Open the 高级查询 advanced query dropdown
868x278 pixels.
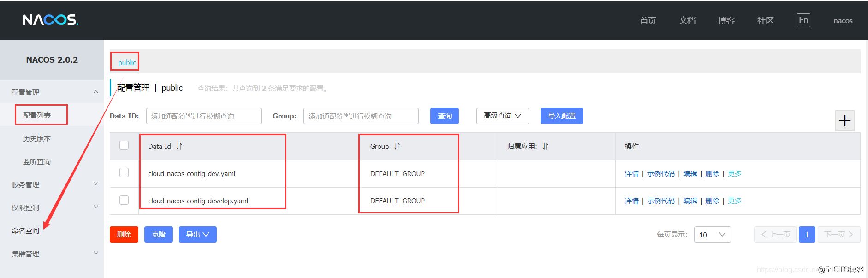click(502, 116)
